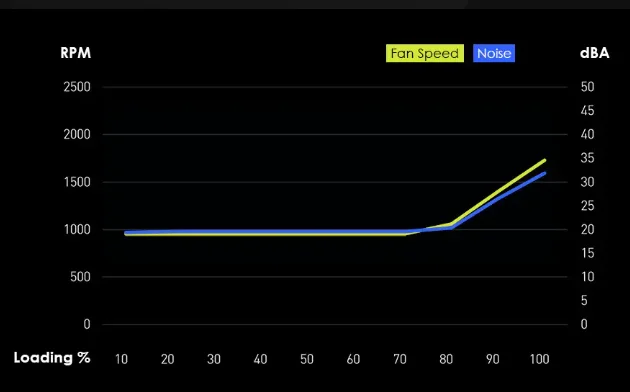This screenshot has height=392, width=630.
Task: Click the blue Noise legend label
Action: pyautogui.click(x=494, y=53)
